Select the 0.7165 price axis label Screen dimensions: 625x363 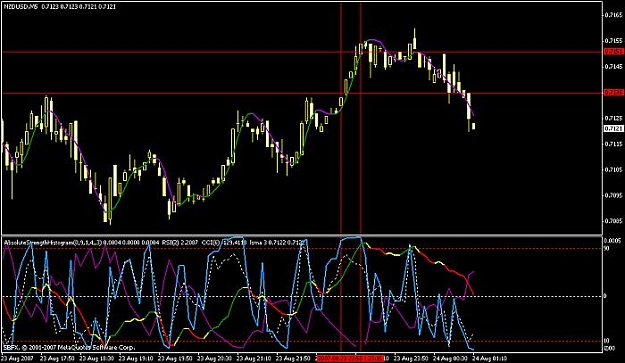click(x=613, y=15)
